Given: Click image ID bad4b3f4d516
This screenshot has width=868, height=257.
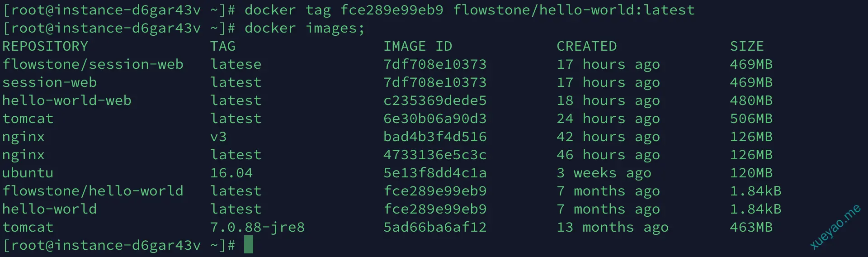Looking at the screenshot, I should point(435,137).
